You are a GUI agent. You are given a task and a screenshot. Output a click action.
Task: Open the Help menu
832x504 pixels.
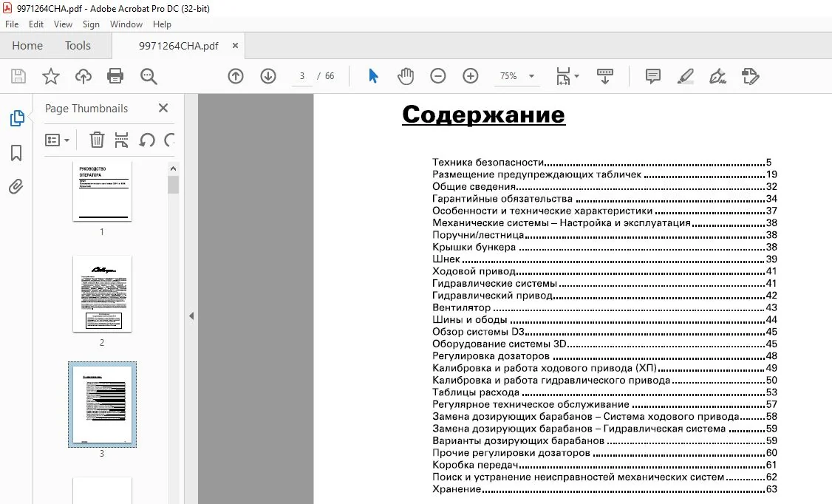pyautogui.click(x=162, y=24)
